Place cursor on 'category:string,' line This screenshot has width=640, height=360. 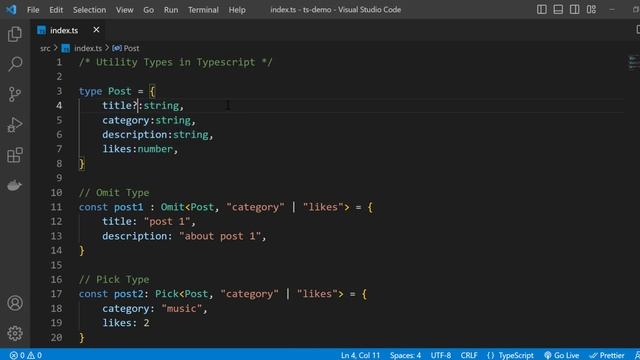(x=149, y=120)
